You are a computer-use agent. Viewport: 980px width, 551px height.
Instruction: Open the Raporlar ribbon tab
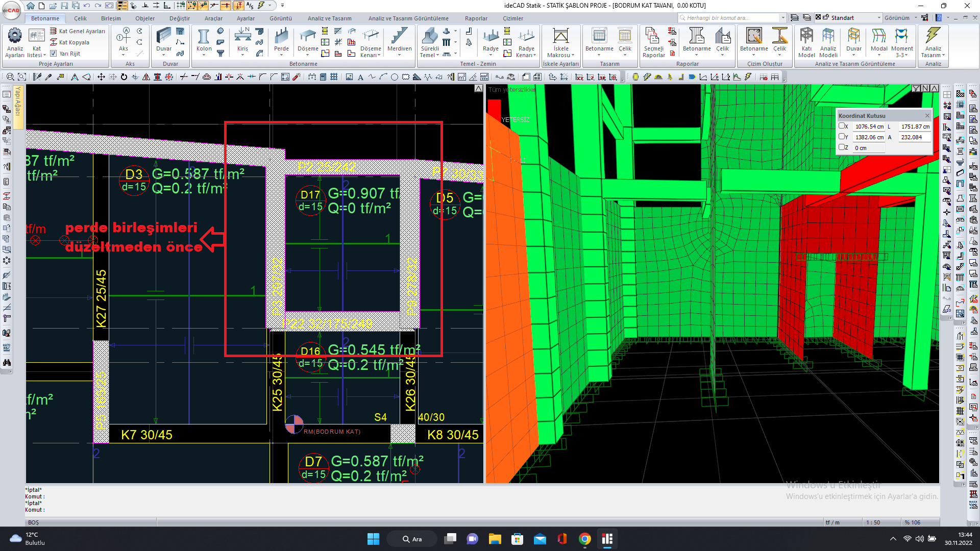point(476,18)
